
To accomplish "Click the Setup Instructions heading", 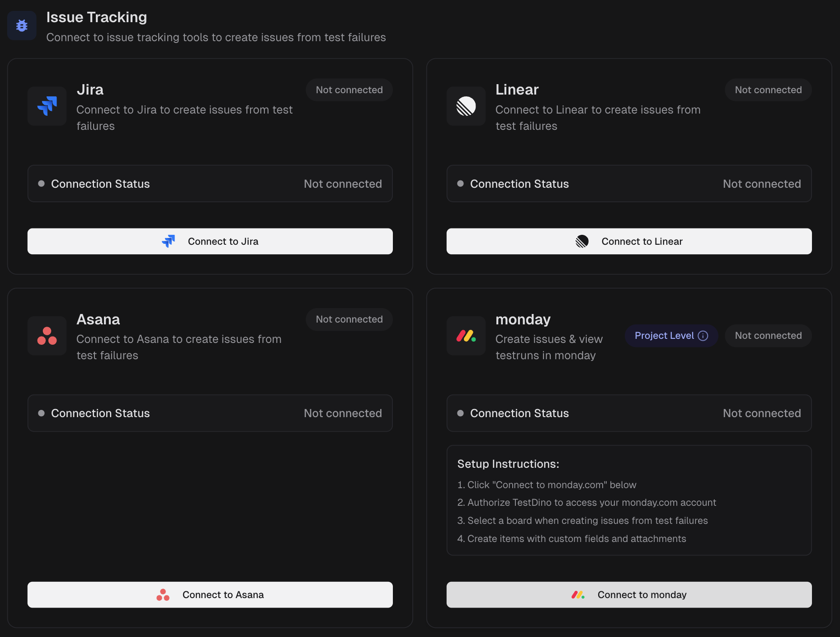I will pyautogui.click(x=508, y=464).
